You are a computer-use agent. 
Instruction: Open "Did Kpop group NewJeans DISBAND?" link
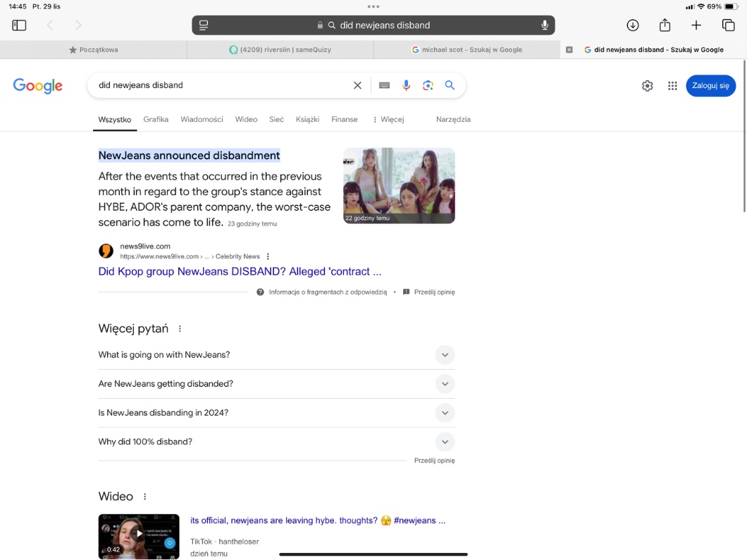coord(240,271)
